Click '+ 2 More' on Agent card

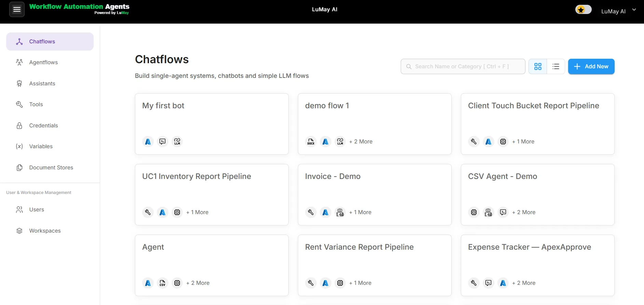click(198, 283)
